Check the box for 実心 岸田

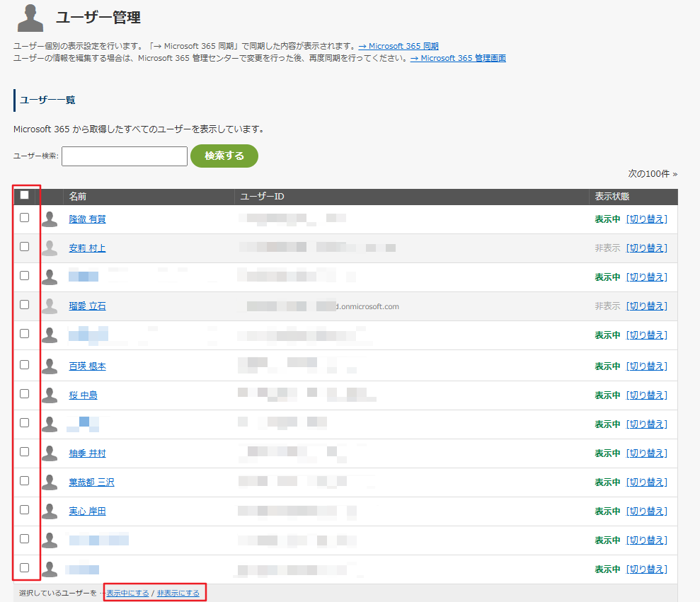25,509
